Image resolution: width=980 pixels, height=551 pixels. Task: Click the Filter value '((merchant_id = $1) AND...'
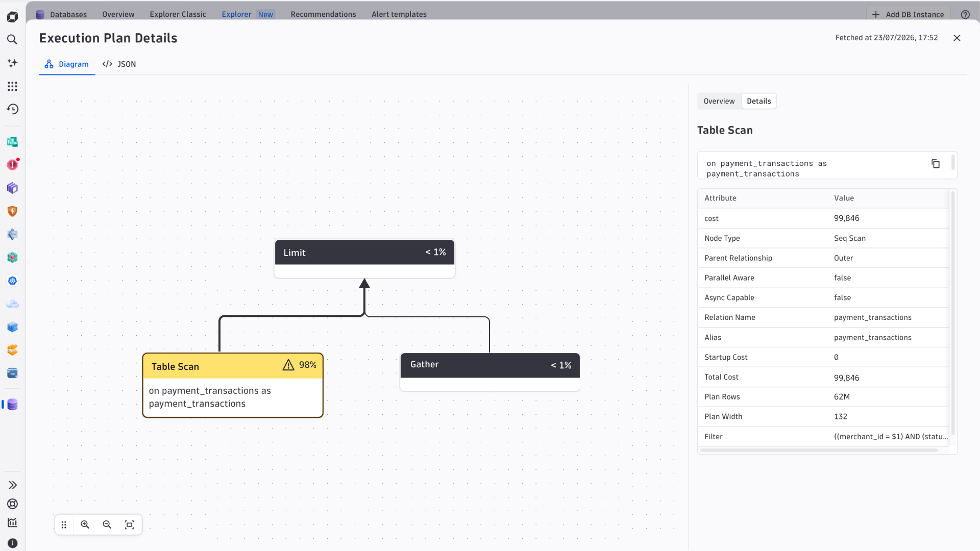(x=891, y=437)
